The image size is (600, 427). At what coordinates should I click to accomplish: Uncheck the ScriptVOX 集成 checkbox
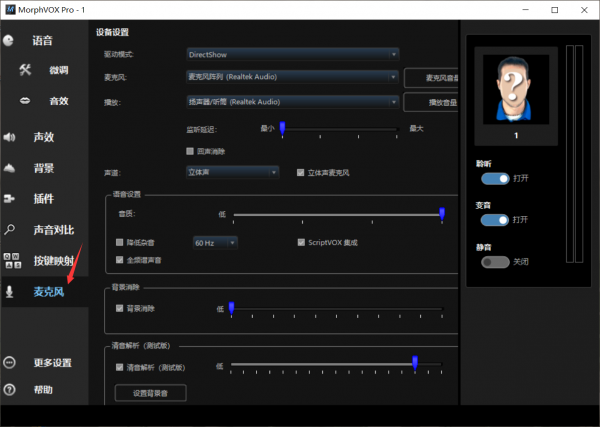301,242
